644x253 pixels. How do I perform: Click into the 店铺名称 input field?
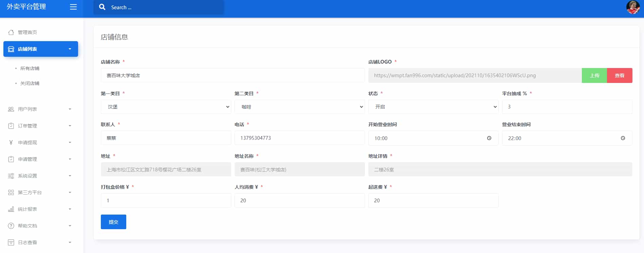233,75
